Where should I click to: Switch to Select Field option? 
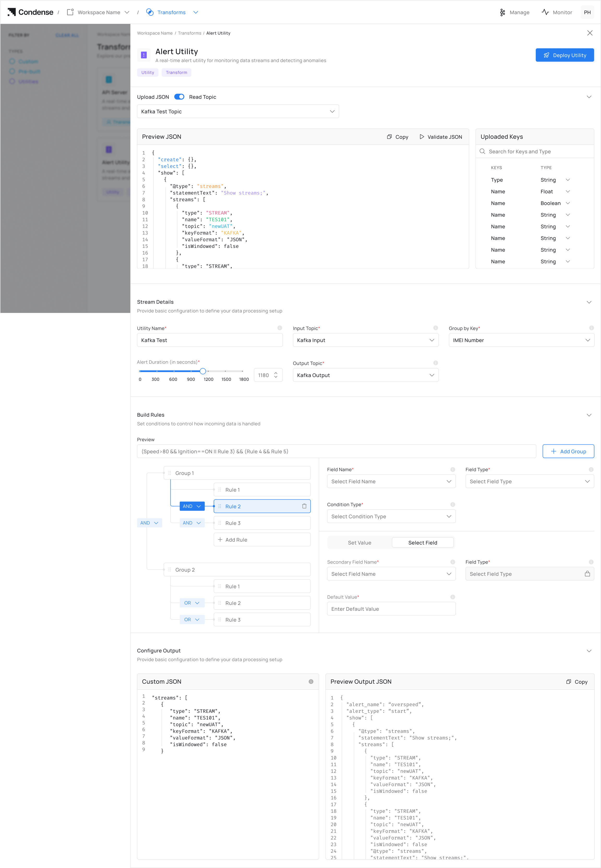(x=423, y=542)
